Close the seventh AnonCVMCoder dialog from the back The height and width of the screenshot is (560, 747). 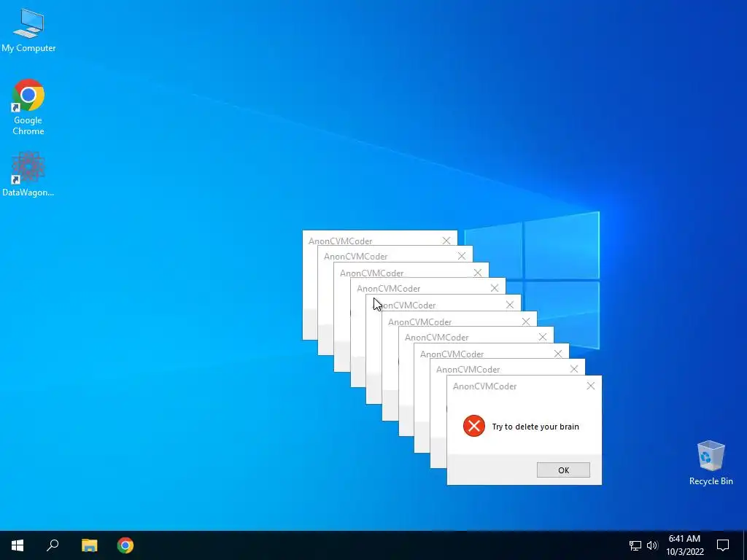(543, 337)
